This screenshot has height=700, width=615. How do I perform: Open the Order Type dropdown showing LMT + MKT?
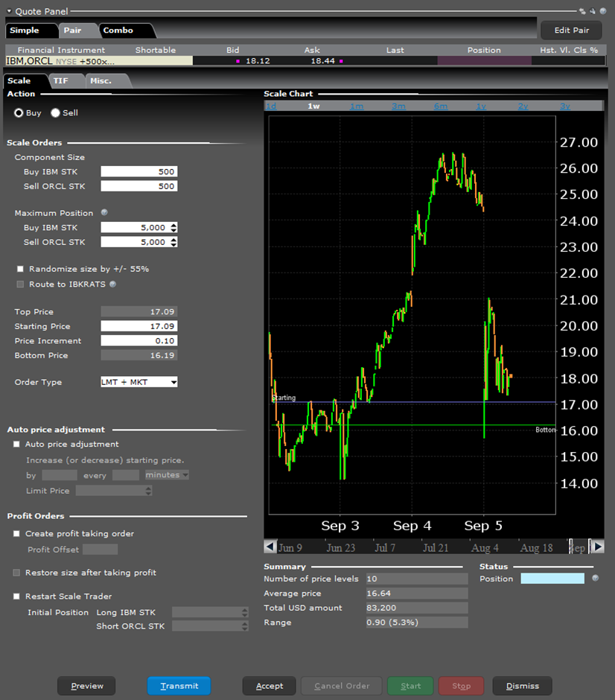138,382
